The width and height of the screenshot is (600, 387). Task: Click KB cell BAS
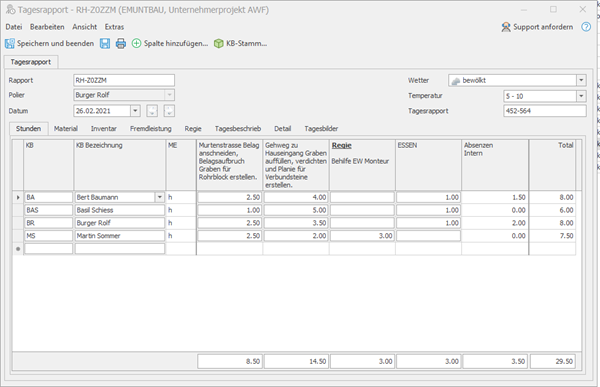tap(48, 210)
